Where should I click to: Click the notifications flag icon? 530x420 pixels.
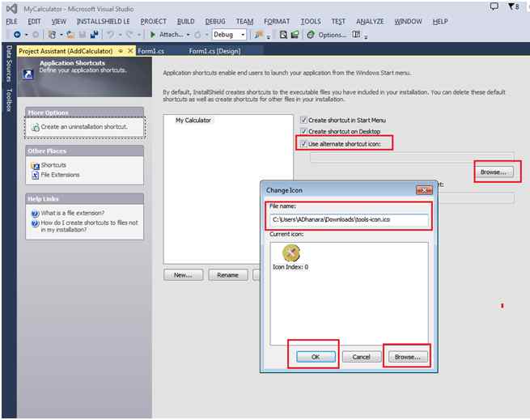[511, 6]
